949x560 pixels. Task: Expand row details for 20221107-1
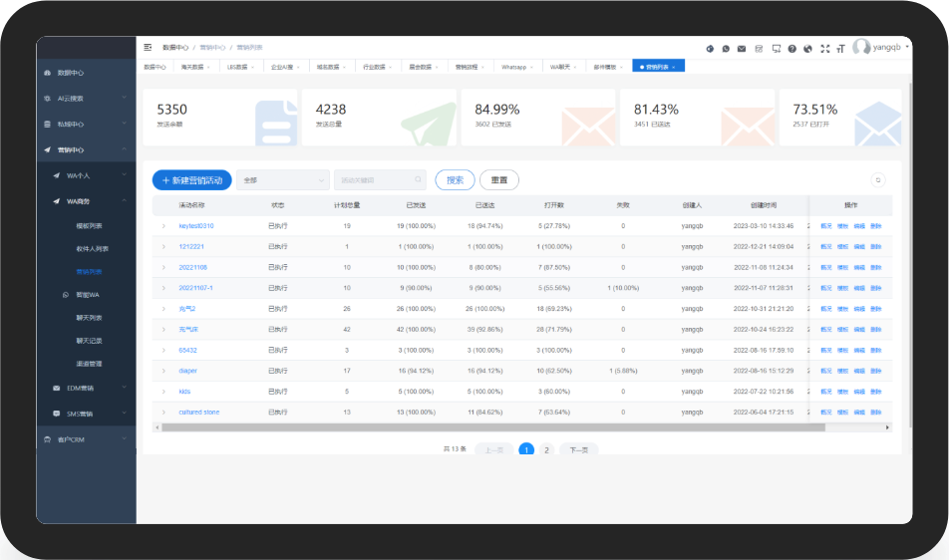click(163, 288)
